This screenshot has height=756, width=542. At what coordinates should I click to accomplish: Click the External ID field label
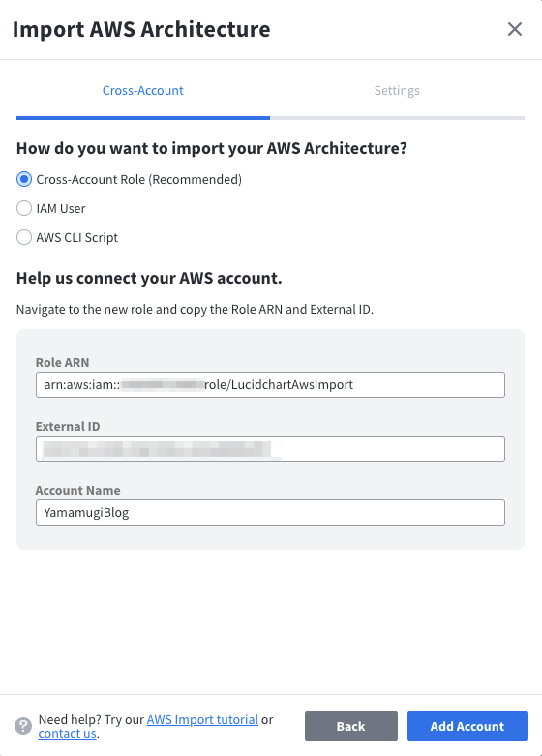tap(68, 426)
